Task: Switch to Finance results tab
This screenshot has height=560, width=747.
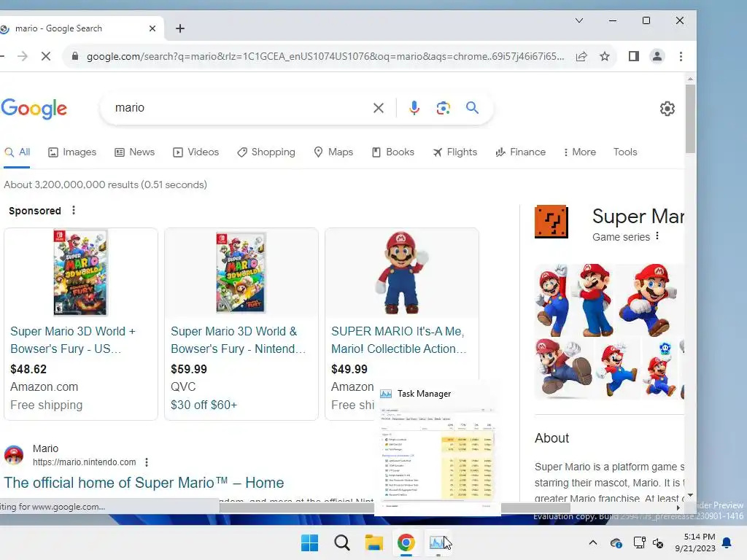Action: coord(520,152)
